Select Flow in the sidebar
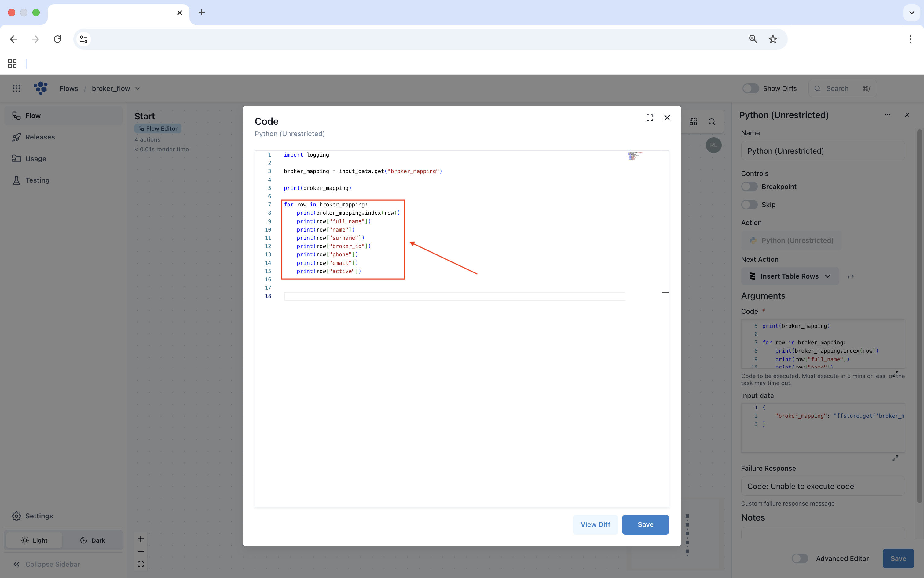This screenshot has width=924, height=578. tap(63, 116)
